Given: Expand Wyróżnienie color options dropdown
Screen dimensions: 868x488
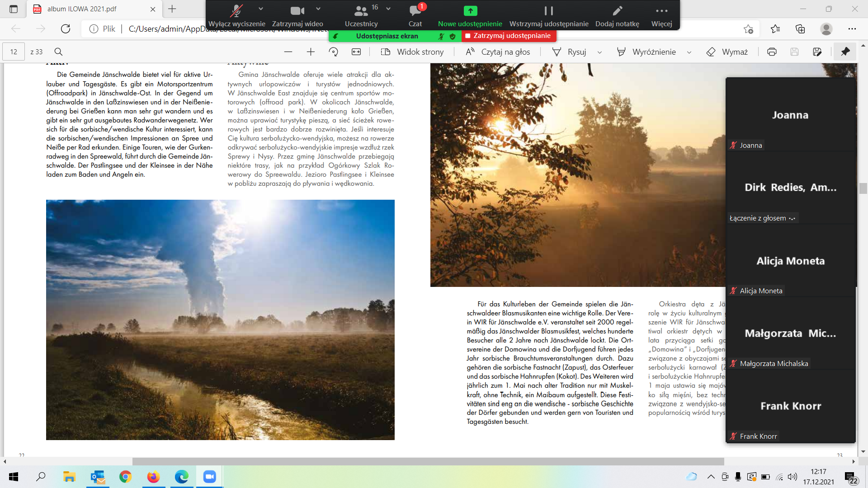Looking at the screenshot, I should click(689, 52).
